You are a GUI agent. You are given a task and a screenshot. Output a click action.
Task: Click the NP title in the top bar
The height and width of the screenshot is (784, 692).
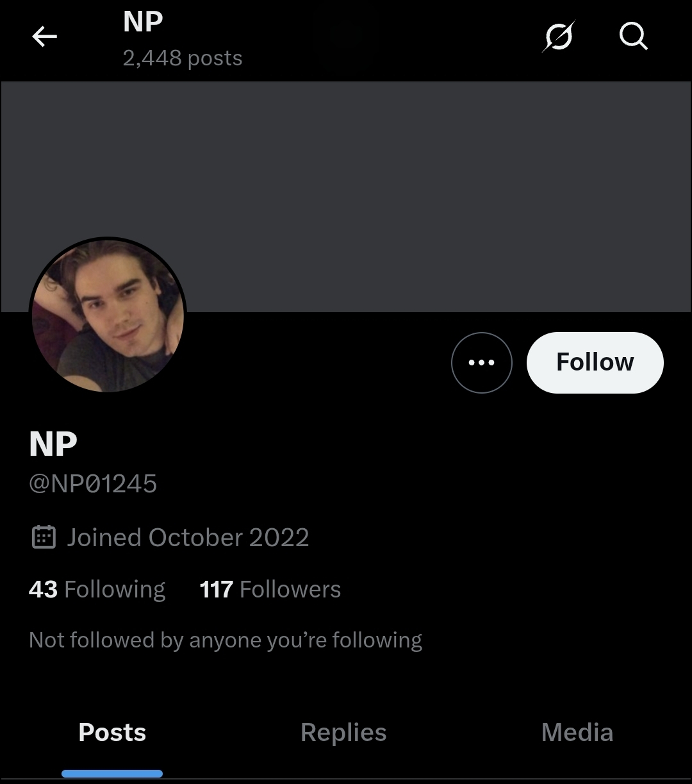click(143, 22)
